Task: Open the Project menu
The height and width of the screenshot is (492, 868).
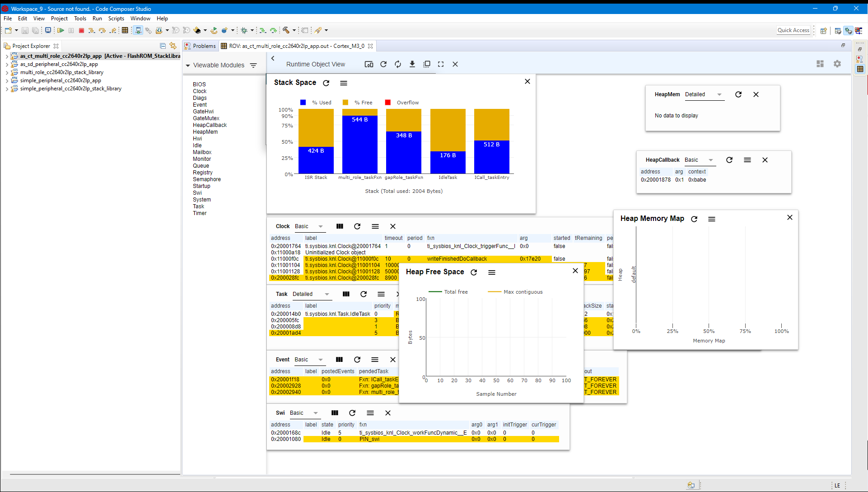Action: click(x=59, y=19)
